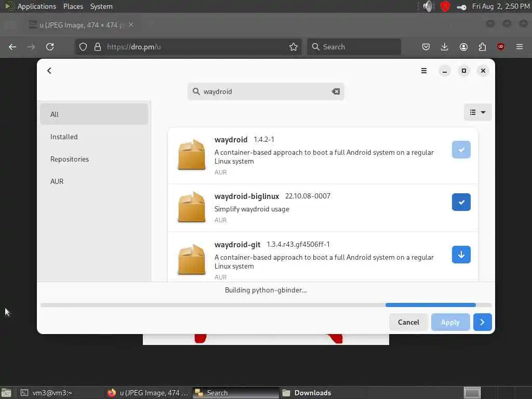Show site security lock info
The width and height of the screenshot is (532, 399).
pos(98,47)
